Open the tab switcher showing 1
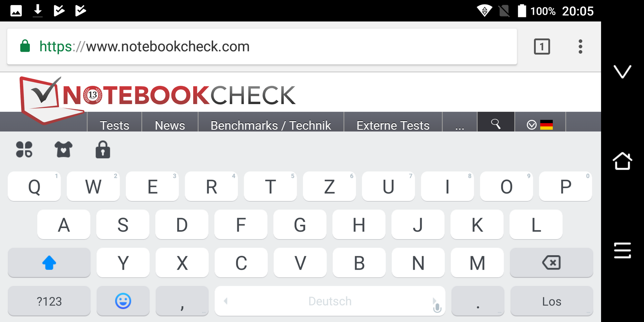This screenshot has height=322, width=644. pyautogui.click(x=542, y=47)
